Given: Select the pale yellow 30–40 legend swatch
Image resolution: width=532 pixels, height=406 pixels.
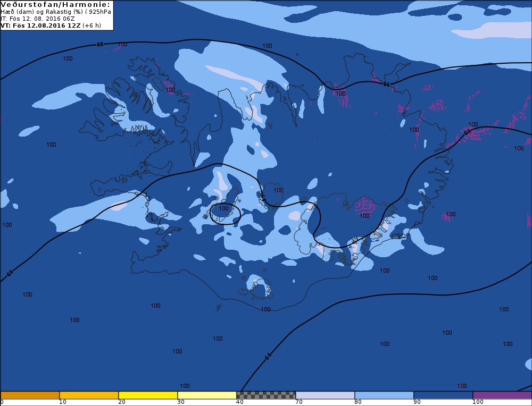Looking at the screenshot, I should [207, 395].
